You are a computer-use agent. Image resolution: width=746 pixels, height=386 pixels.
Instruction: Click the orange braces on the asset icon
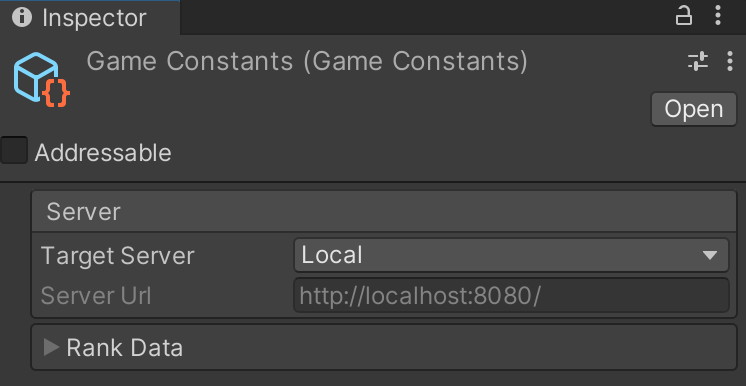click(56, 93)
